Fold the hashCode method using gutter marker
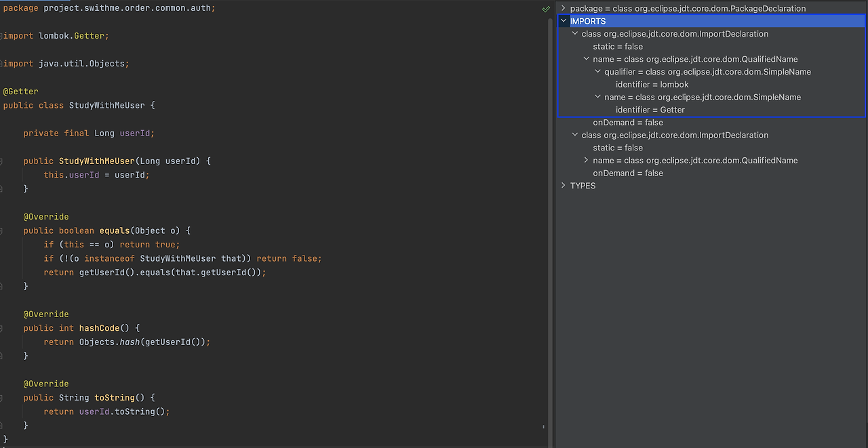Image resolution: width=868 pixels, height=448 pixels. point(1,328)
